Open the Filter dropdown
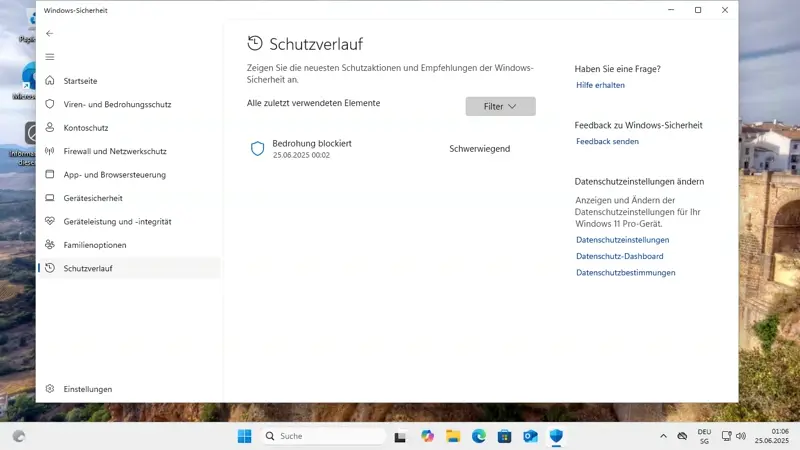 point(501,106)
